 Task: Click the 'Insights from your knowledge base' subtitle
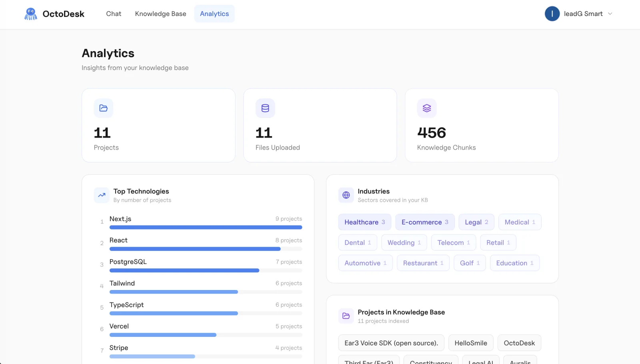[x=135, y=68]
